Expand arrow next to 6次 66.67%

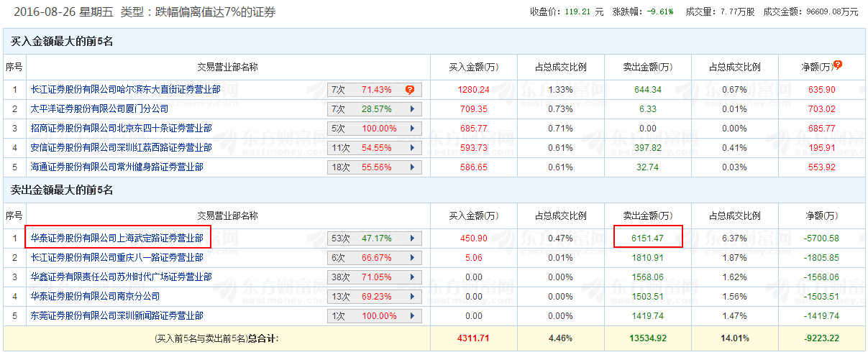412,258
